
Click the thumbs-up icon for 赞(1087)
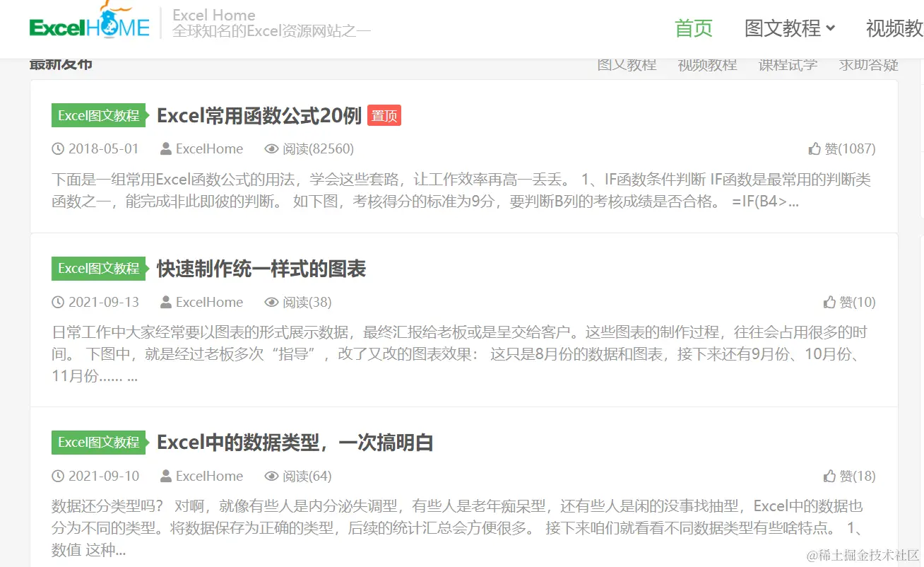coord(816,148)
